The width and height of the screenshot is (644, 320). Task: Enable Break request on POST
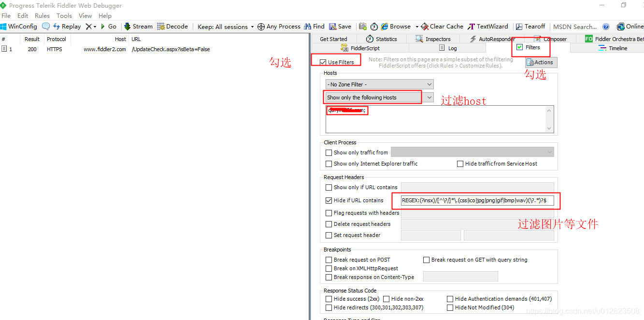(329, 260)
